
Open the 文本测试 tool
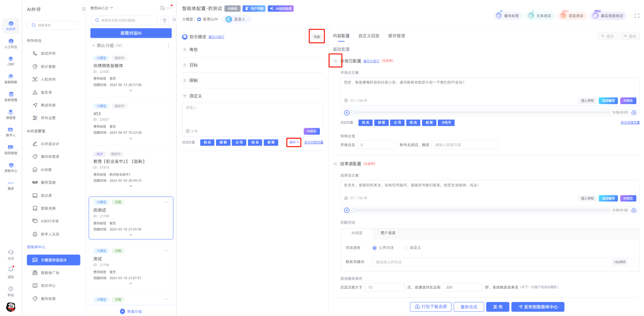pyautogui.click(x=539, y=16)
